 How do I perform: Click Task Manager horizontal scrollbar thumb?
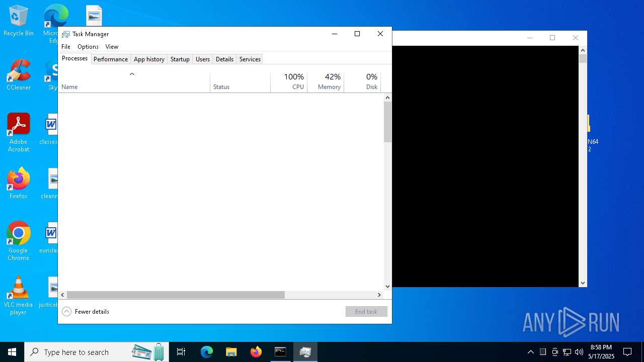pyautogui.click(x=176, y=295)
